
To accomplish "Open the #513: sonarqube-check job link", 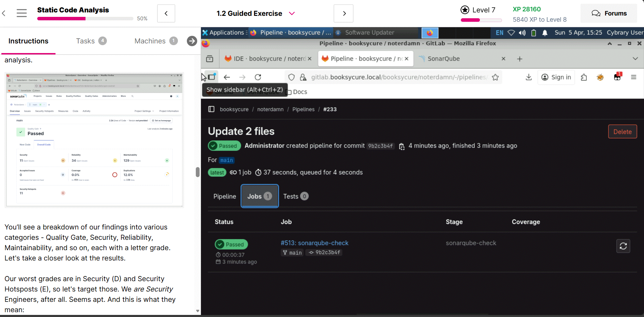I will [x=314, y=243].
